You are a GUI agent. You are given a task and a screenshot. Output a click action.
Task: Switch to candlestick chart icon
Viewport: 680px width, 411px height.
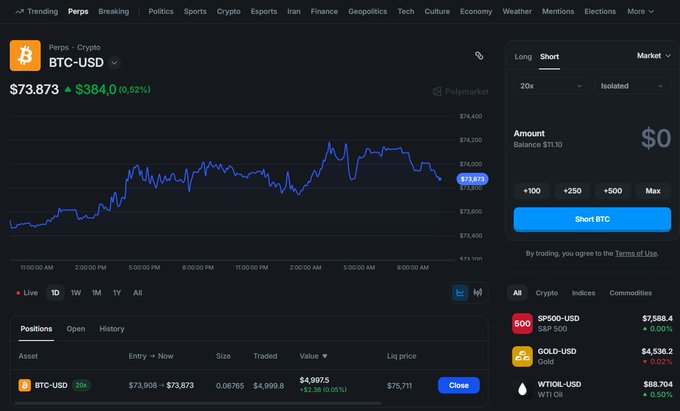[x=478, y=293]
